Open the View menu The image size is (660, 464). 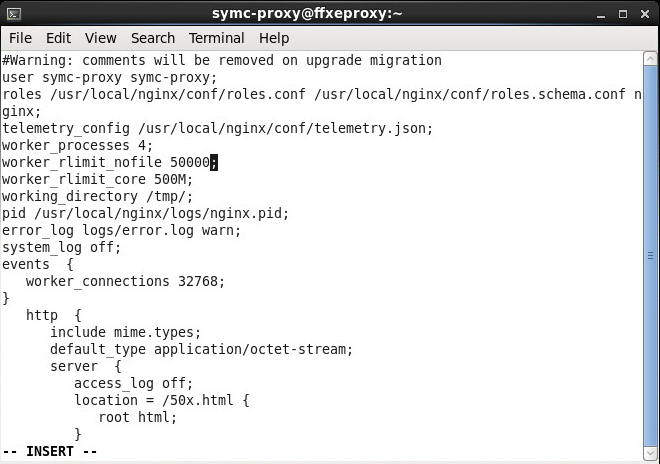(100, 38)
